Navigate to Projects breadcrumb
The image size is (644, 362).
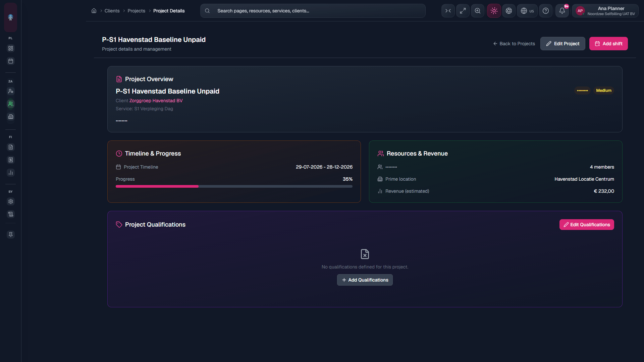tap(137, 11)
